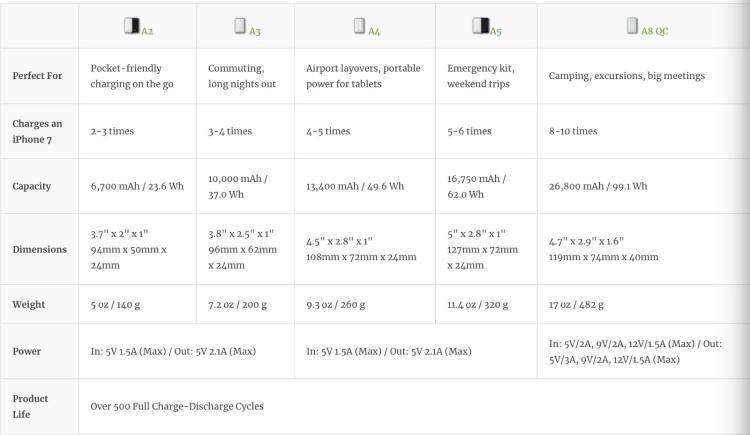Open the green A4 product link
Image resolution: width=750 pixels, height=435 pixels.
pos(374,31)
